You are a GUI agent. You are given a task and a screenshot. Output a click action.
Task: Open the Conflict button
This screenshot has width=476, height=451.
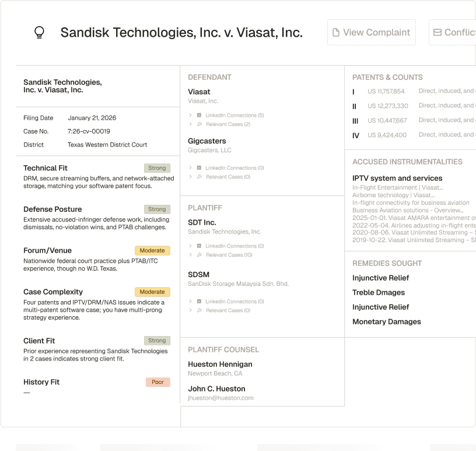(452, 33)
